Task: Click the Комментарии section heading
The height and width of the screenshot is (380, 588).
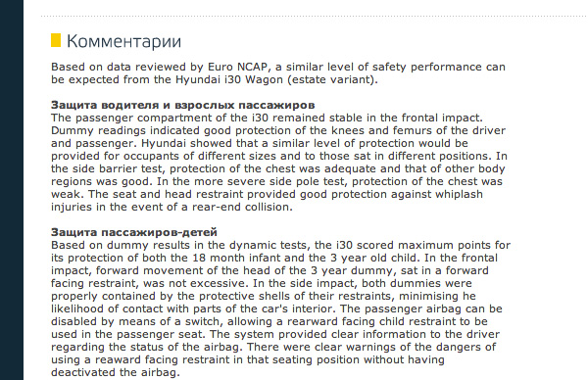Action: (123, 41)
